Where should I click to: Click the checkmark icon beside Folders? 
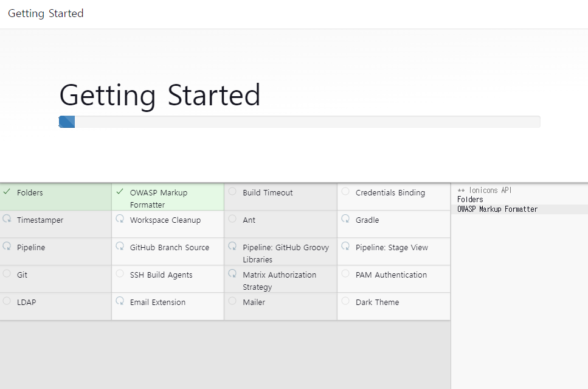click(x=7, y=192)
